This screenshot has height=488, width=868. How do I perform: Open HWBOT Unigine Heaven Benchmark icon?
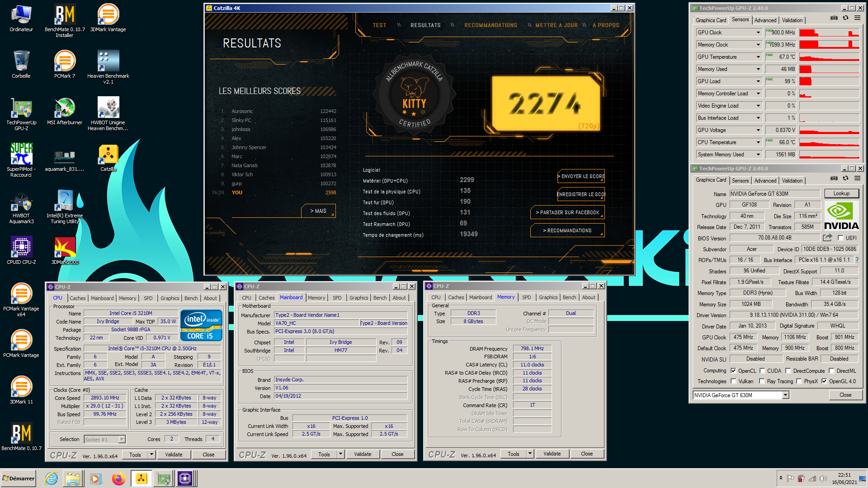tap(108, 114)
